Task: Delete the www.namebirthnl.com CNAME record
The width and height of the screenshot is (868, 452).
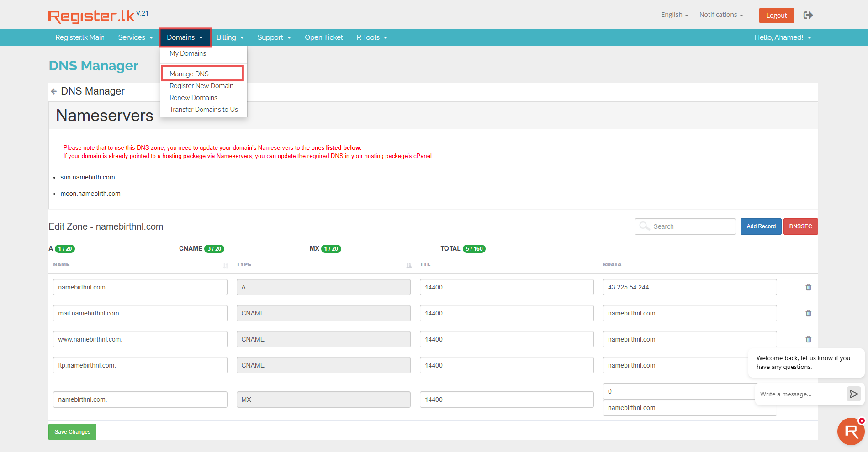Action: click(808, 339)
